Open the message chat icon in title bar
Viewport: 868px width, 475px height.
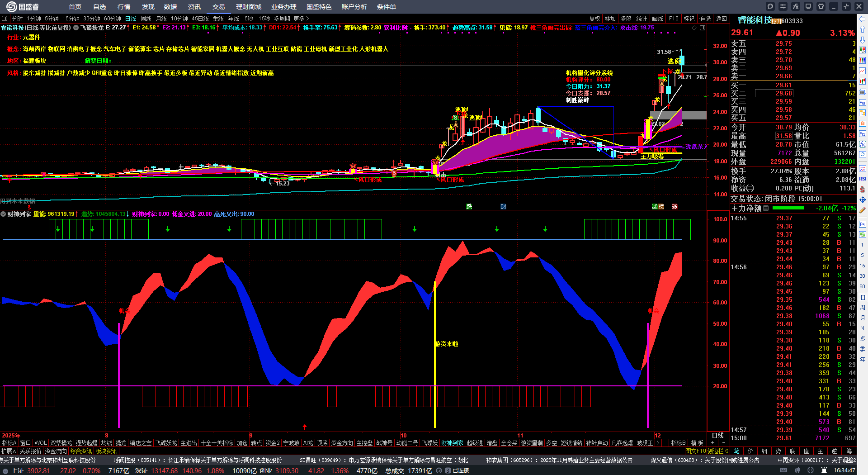click(x=770, y=6)
